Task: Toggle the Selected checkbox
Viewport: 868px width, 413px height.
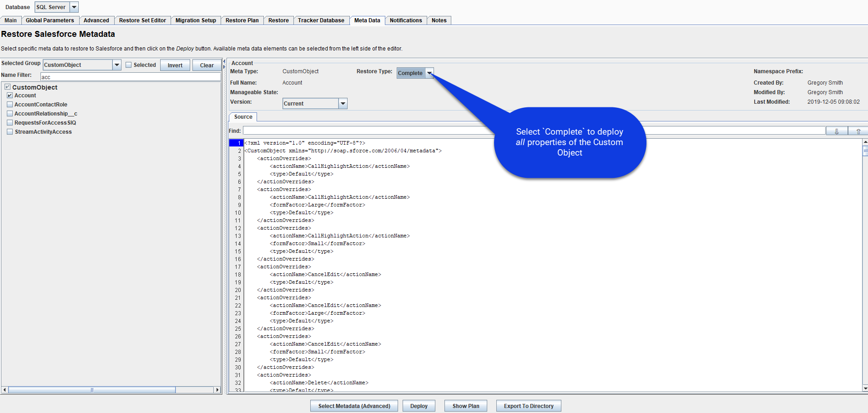Action: tap(128, 65)
